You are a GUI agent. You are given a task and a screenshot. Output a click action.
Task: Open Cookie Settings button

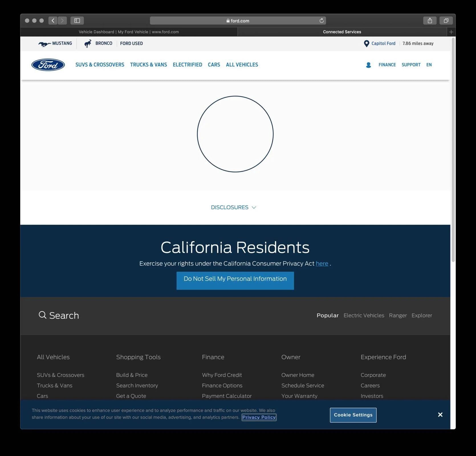(x=353, y=415)
